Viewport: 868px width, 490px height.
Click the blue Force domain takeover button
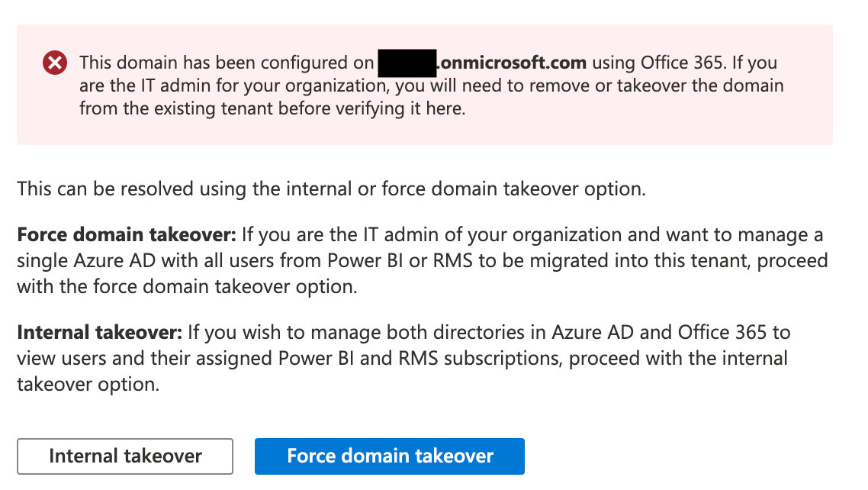click(x=389, y=456)
